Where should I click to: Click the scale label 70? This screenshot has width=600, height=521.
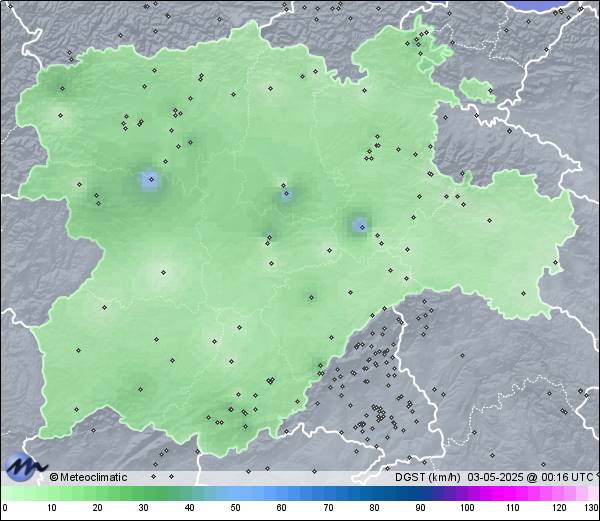tap(328, 508)
